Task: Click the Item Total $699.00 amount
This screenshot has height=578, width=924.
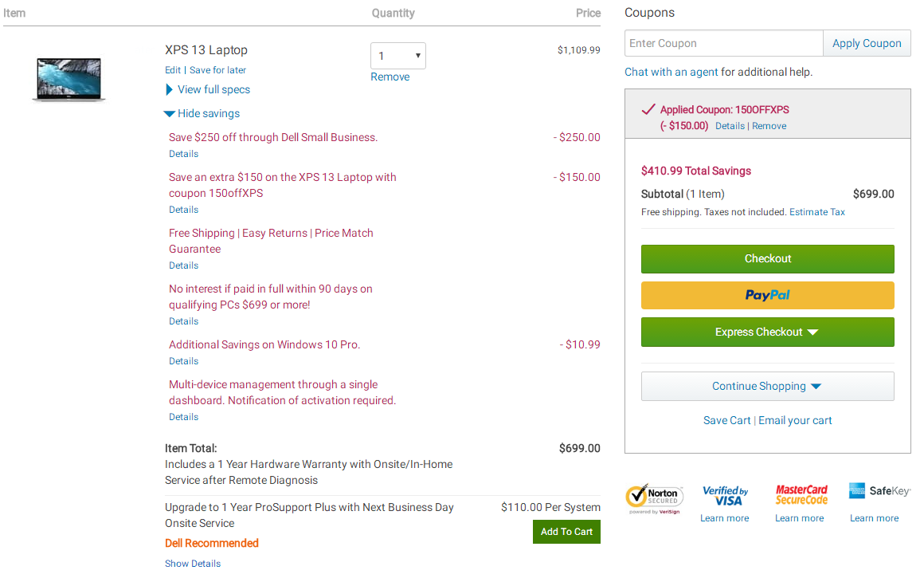Action: (x=579, y=448)
